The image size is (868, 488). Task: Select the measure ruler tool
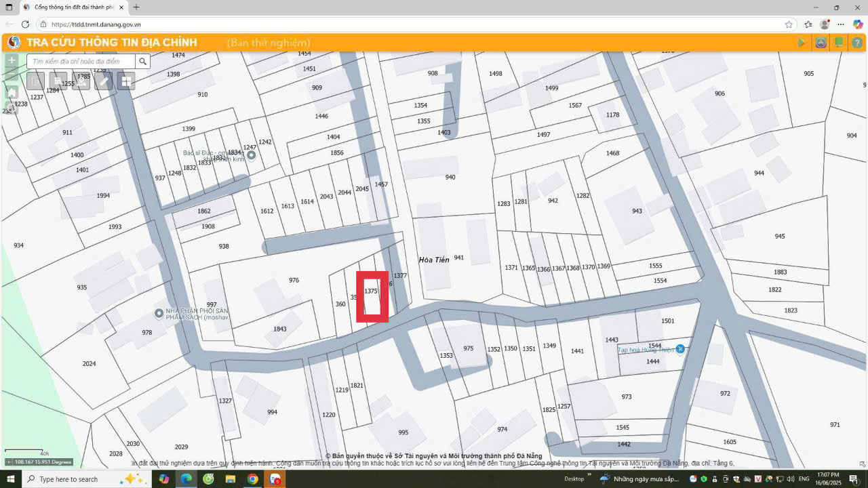click(x=103, y=81)
